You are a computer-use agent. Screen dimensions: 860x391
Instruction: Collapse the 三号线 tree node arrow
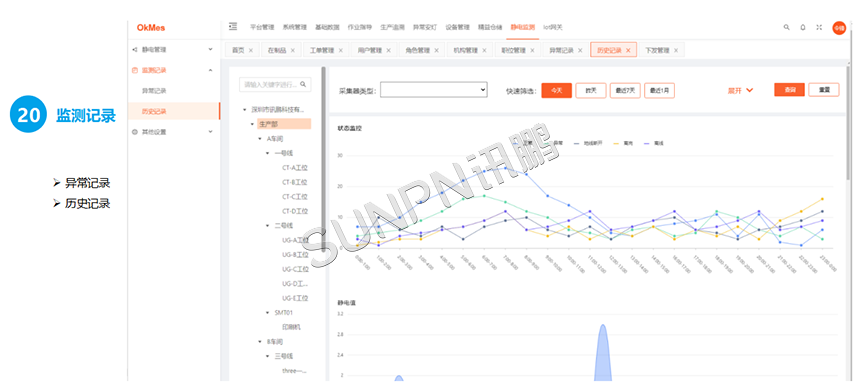pos(268,356)
